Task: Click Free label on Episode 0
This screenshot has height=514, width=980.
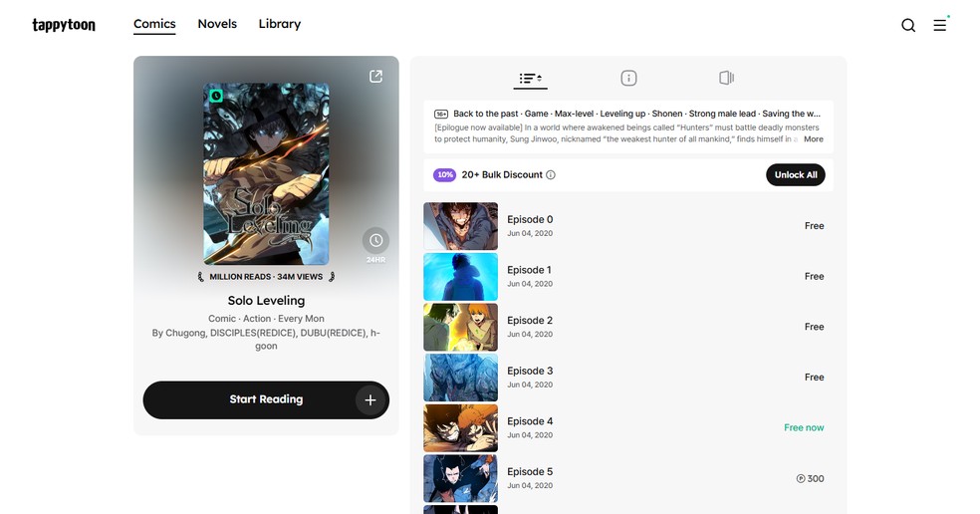Action: [x=814, y=226]
